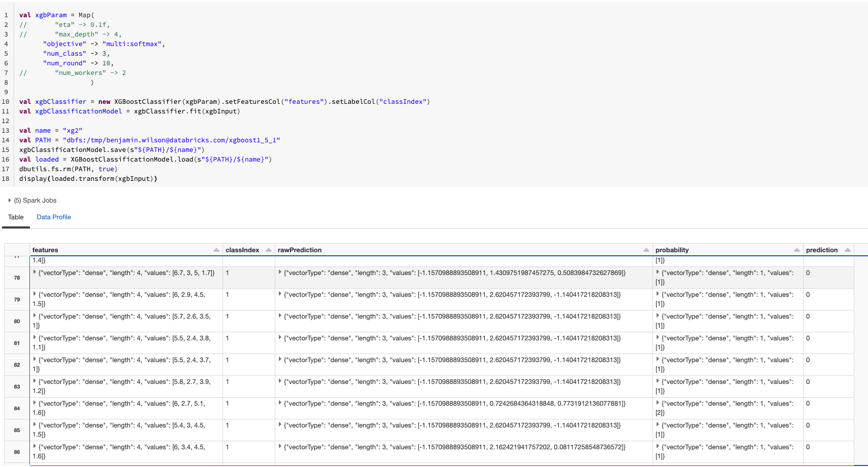This screenshot has width=868, height=467.
Task: Expand the rawPrediction values in row 79
Action: 280,294
